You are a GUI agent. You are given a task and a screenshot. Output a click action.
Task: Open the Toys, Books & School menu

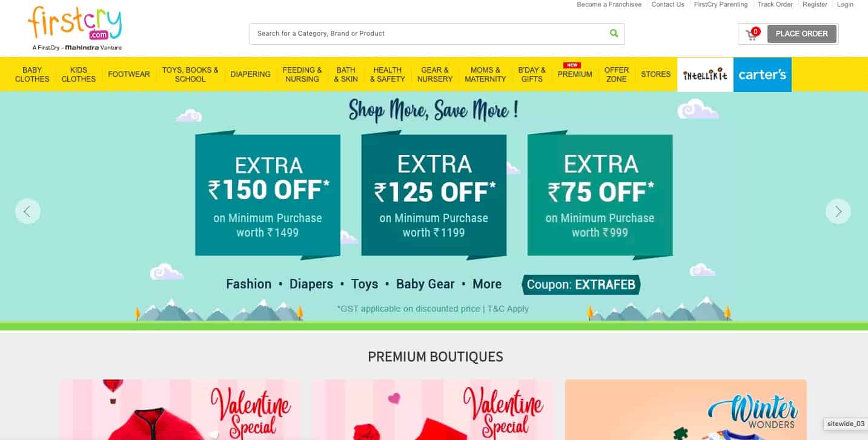[190, 74]
